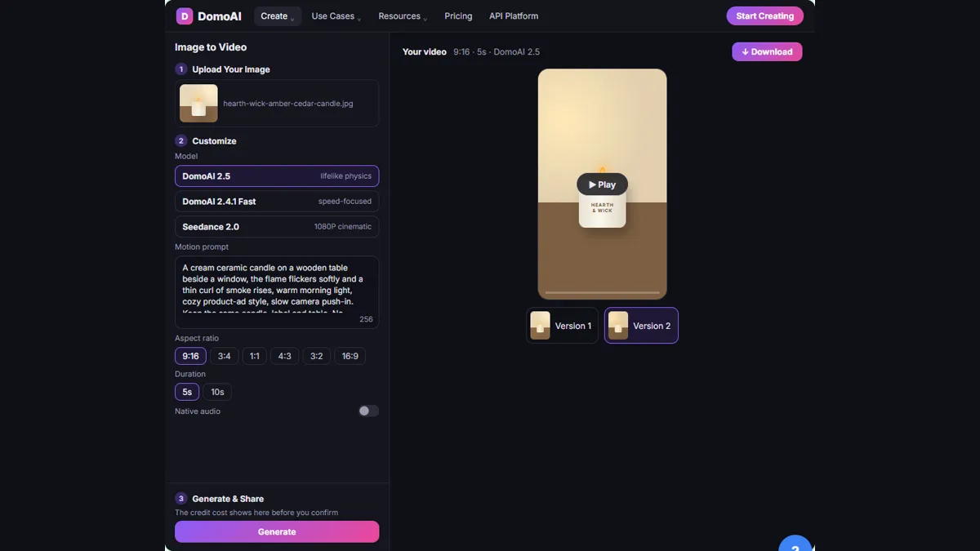Set aspect ratio to 4:3

(x=284, y=356)
